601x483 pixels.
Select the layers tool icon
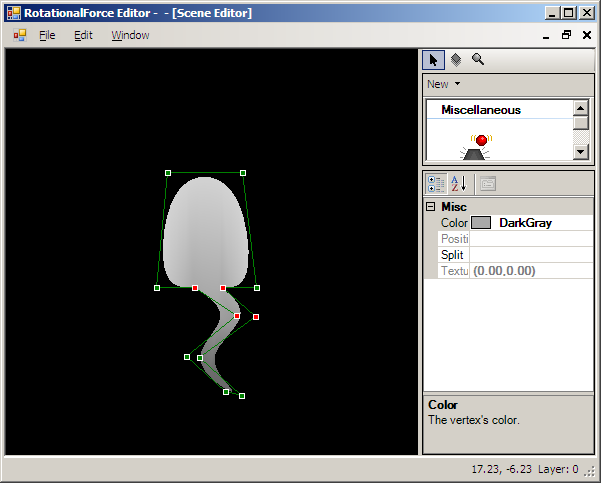(x=455, y=60)
